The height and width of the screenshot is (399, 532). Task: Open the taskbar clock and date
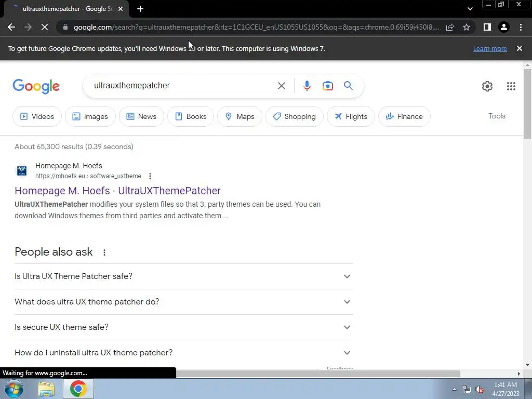(506, 389)
